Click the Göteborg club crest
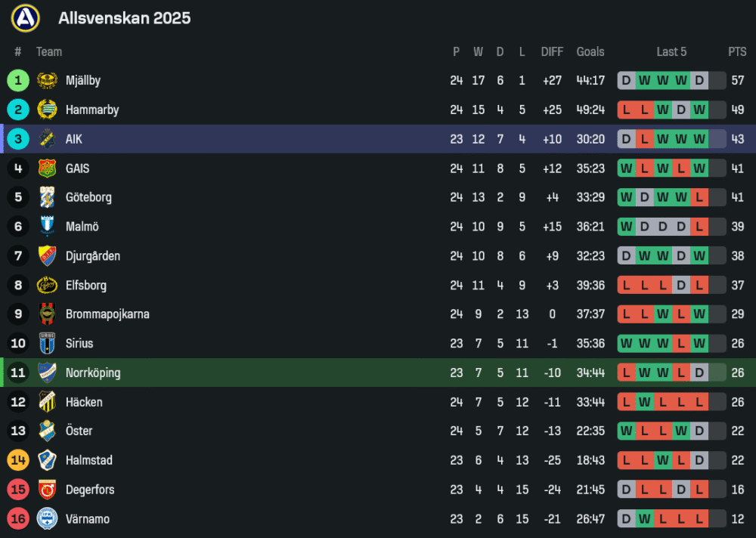The width and height of the screenshot is (756, 538). click(47, 197)
